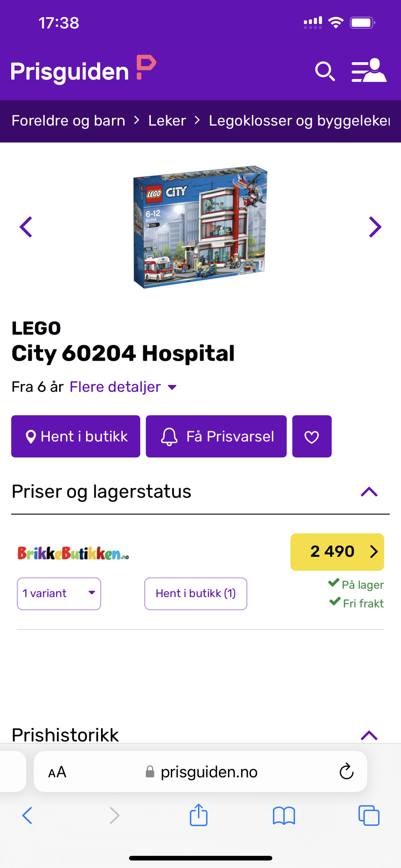Click Få Prisvarsel price alert button
This screenshot has height=868, width=401.
pos(216,436)
